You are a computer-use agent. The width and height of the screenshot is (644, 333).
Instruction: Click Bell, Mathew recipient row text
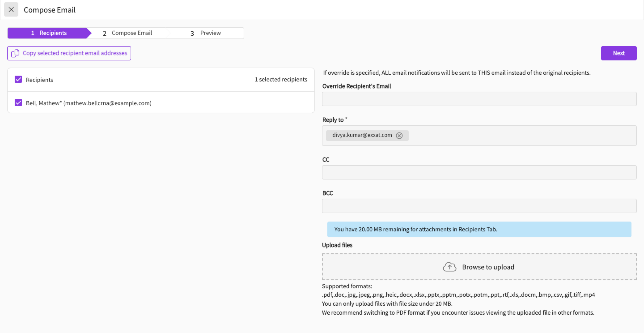(x=89, y=103)
